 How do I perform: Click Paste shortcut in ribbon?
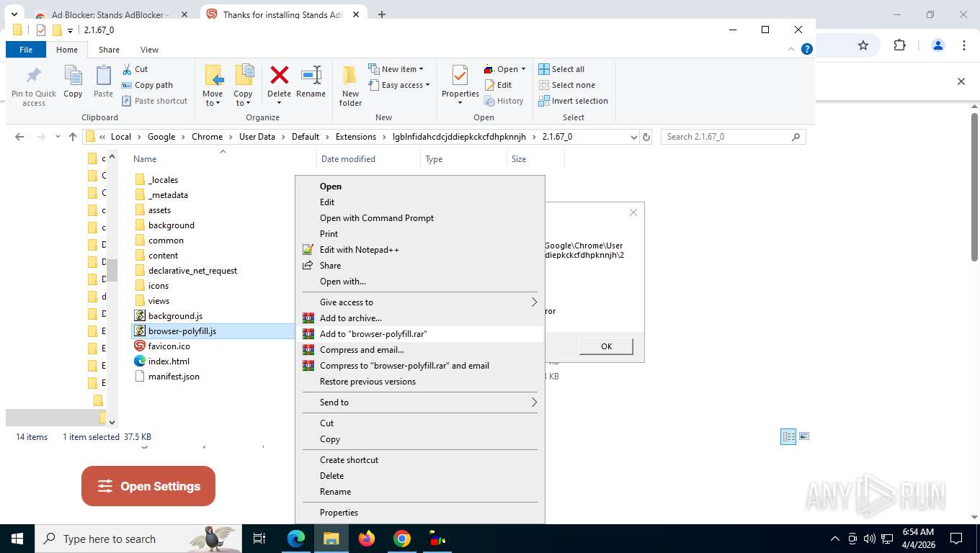tap(154, 101)
